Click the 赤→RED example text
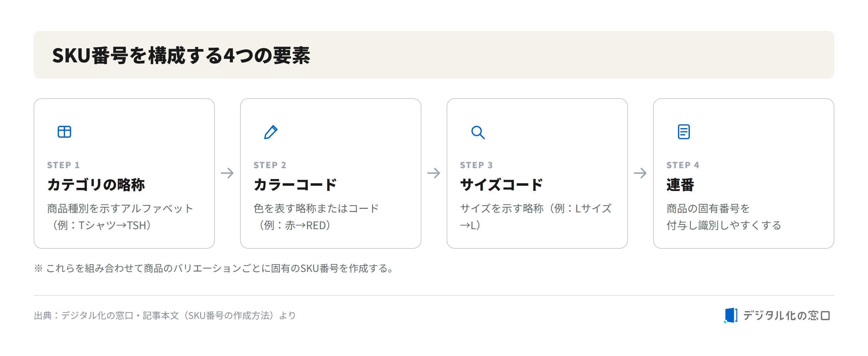868x356 pixels. pyautogui.click(x=305, y=225)
